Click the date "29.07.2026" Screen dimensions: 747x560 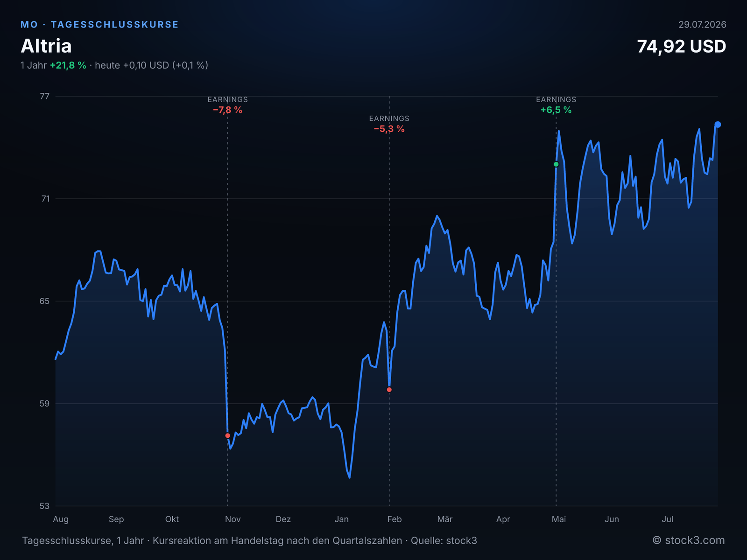pyautogui.click(x=702, y=25)
